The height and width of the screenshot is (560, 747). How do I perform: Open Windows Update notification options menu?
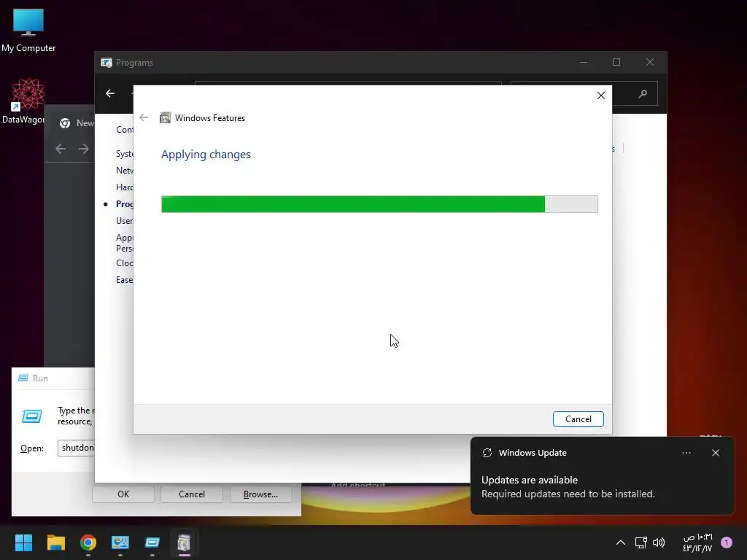tap(686, 453)
